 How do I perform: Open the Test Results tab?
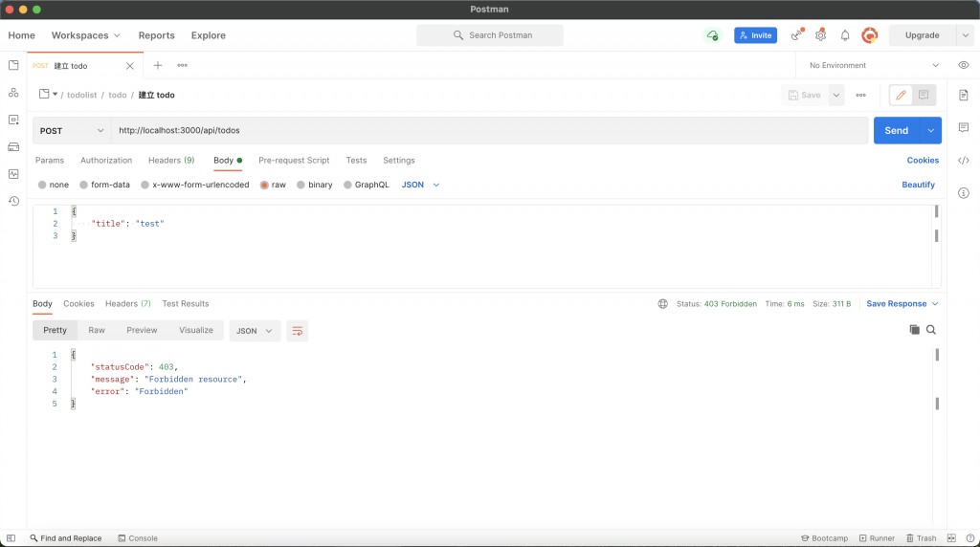186,303
